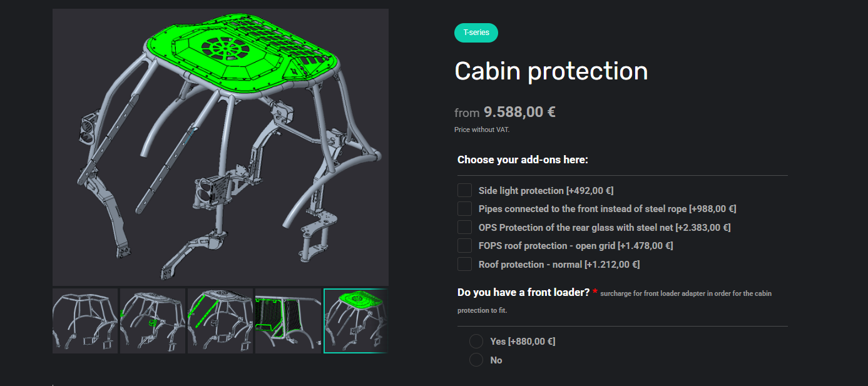Screen dimensions: 868x386
Task: Show third thumbnail with green front pipes
Action: coord(220,321)
